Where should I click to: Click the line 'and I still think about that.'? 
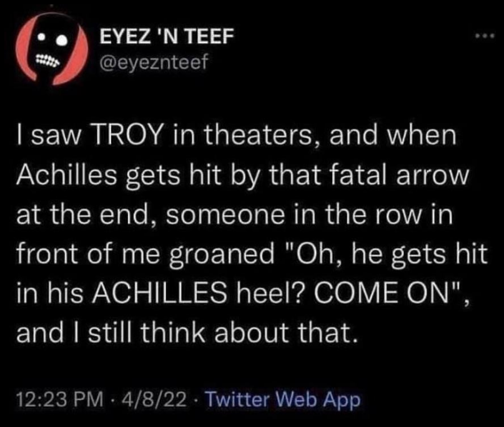pos(187,333)
